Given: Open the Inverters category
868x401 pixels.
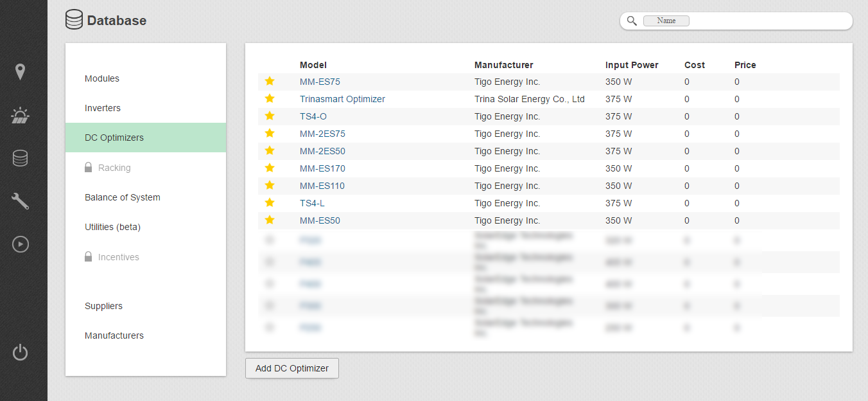Looking at the screenshot, I should point(146,108).
